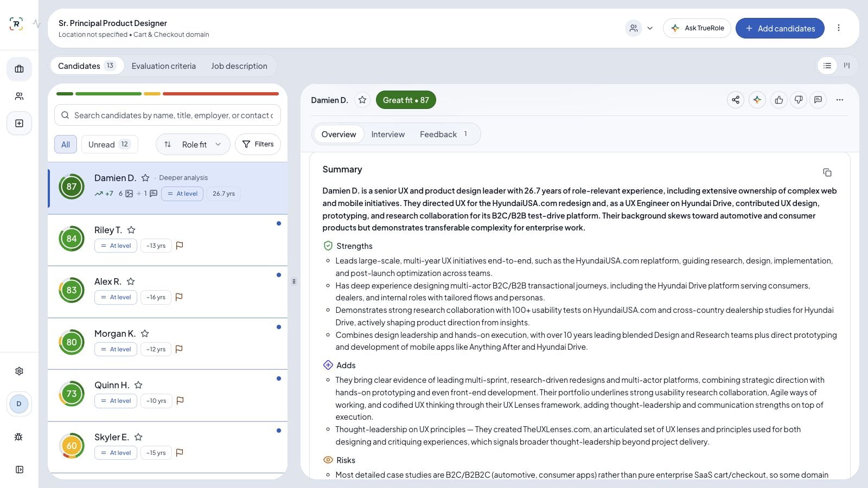This screenshot has width=868, height=488.
Task: Expand the collaborators dropdown in header
Action: pos(649,28)
